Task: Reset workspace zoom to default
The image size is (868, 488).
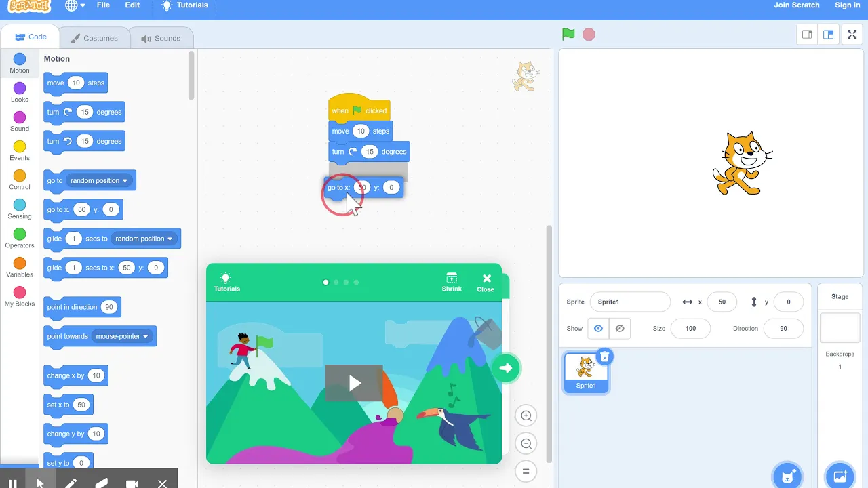Action: tap(526, 471)
